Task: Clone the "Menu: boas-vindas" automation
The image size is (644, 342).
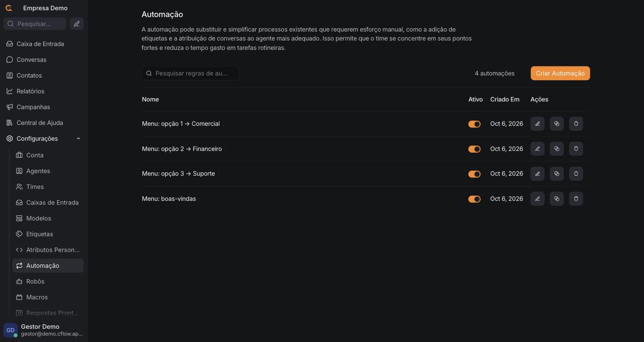Action: [557, 199]
